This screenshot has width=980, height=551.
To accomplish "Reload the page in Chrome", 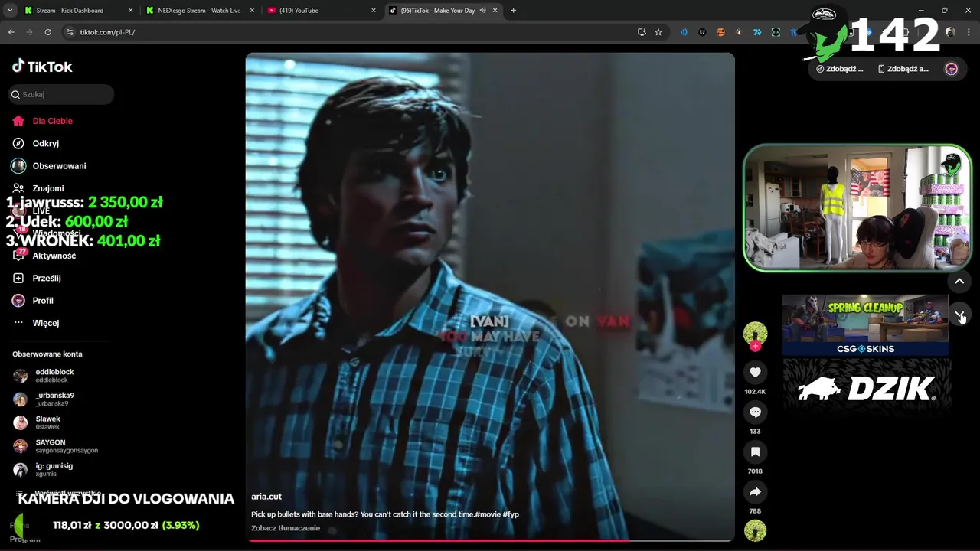I will [x=47, y=32].
